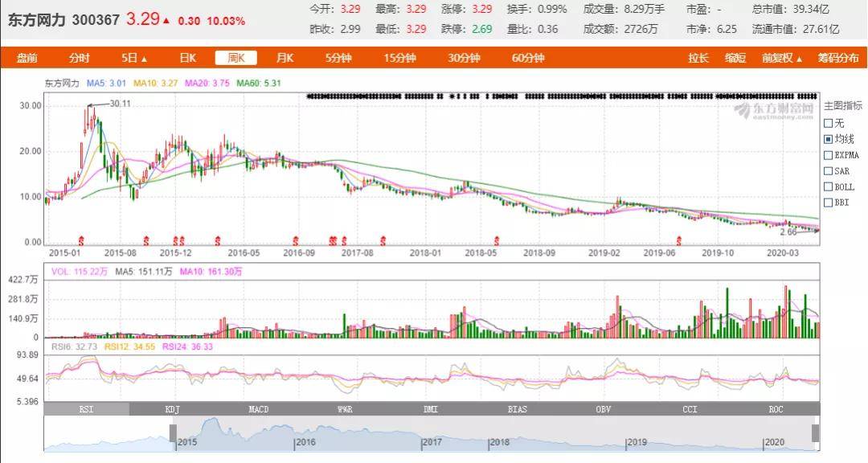The image size is (868, 463).
Task: Open the 分时 intraday chart tab
Action: [79, 58]
